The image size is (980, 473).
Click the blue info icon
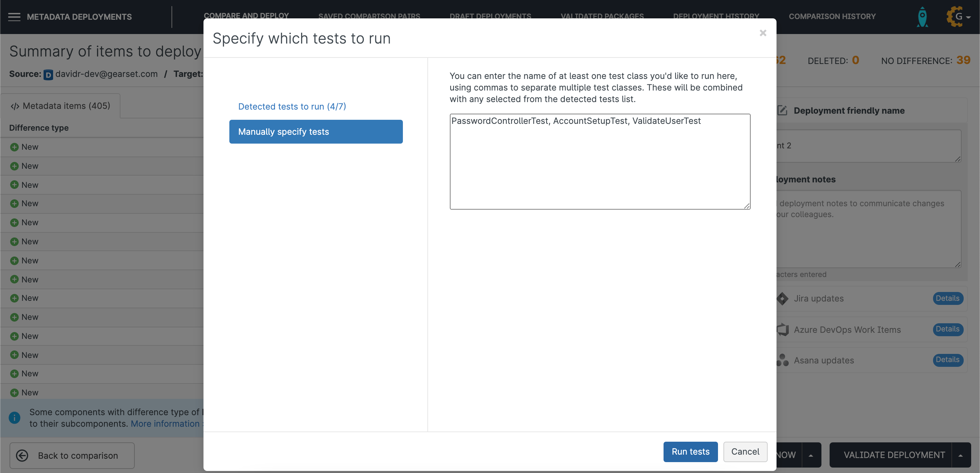[x=14, y=418]
